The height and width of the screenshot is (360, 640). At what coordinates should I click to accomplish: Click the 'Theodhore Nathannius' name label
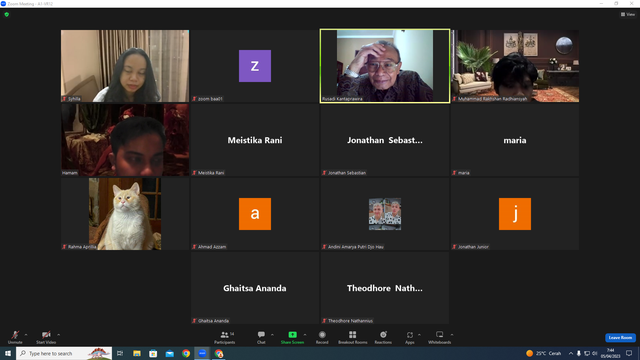pyautogui.click(x=350, y=321)
